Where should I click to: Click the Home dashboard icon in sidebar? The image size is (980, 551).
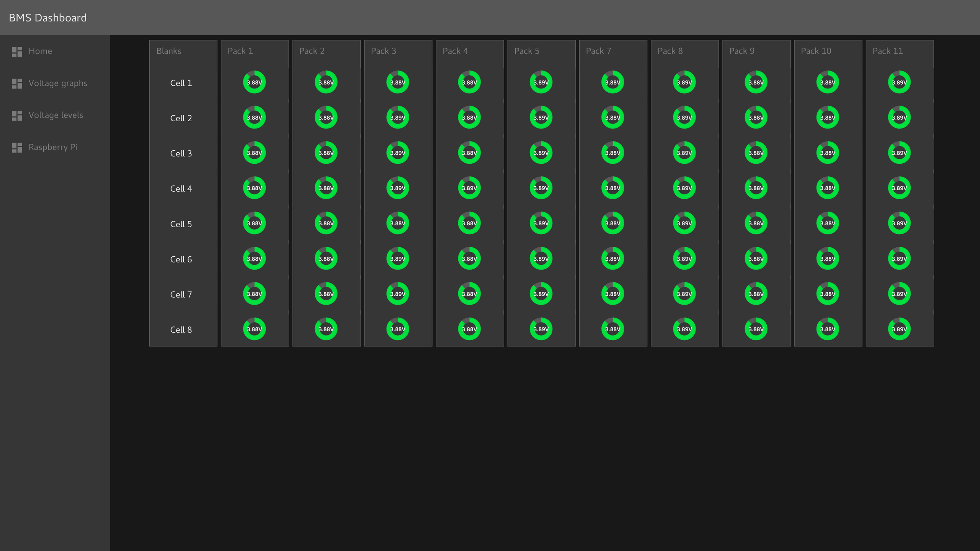click(17, 51)
